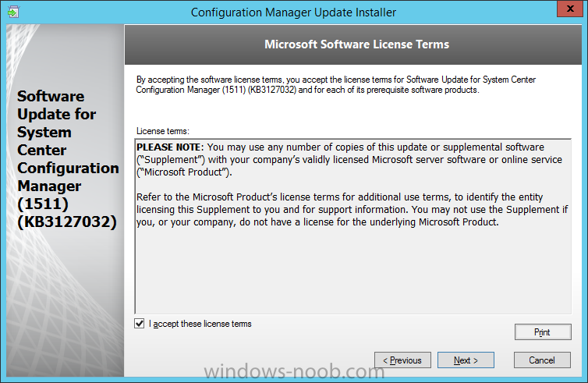The height and width of the screenshot is (383, 588).
Task: Select the Microsoft Software License Terms header
Action: 356,44
